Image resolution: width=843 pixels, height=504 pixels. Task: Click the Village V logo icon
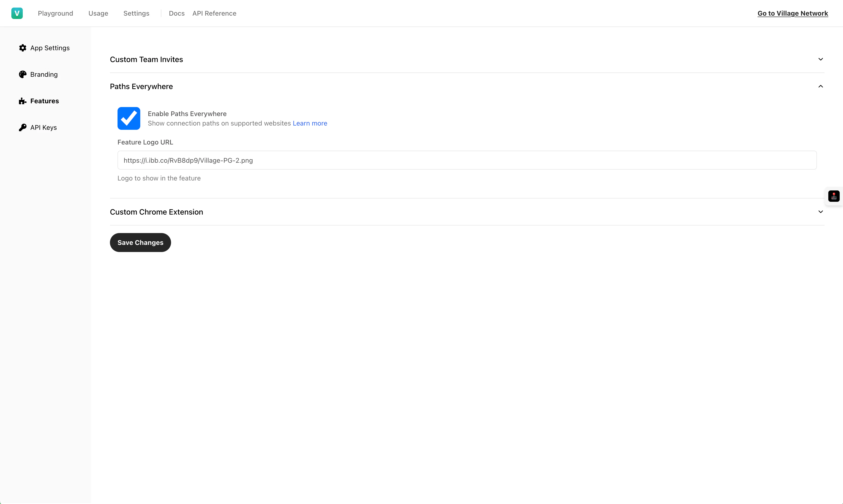(17, 13)
